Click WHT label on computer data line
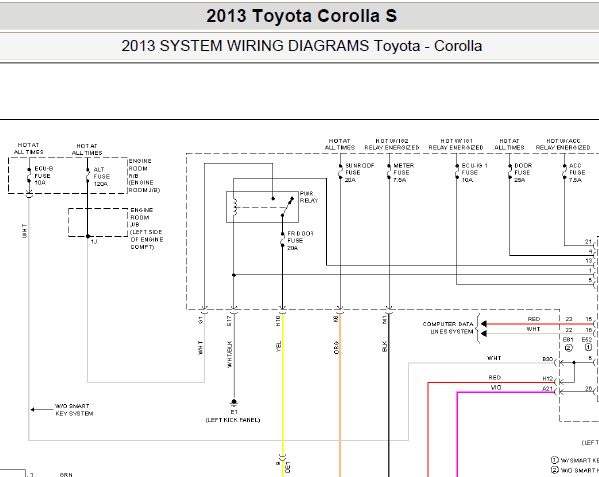Image resolution: width=599 pixels, height=477 pixels. pyautogui.click(x=533, y=329)
